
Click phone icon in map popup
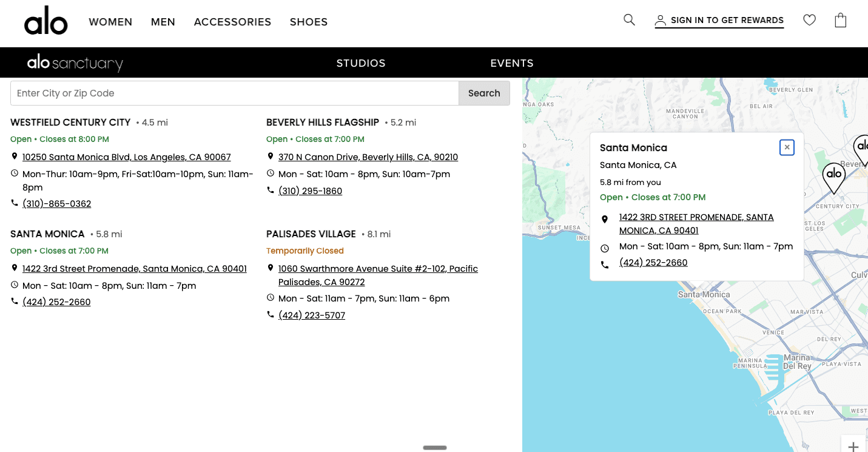[605, 265]
